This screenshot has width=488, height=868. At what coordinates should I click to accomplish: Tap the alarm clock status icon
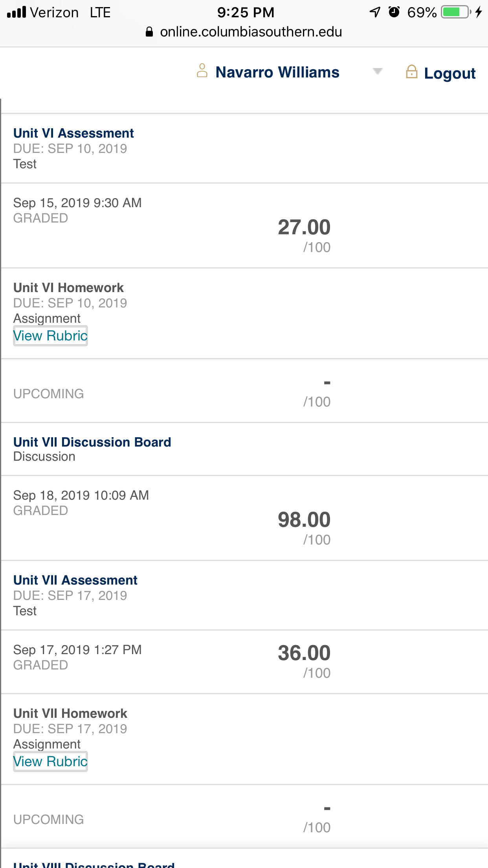pyautogui.click(x=394, y=12)
